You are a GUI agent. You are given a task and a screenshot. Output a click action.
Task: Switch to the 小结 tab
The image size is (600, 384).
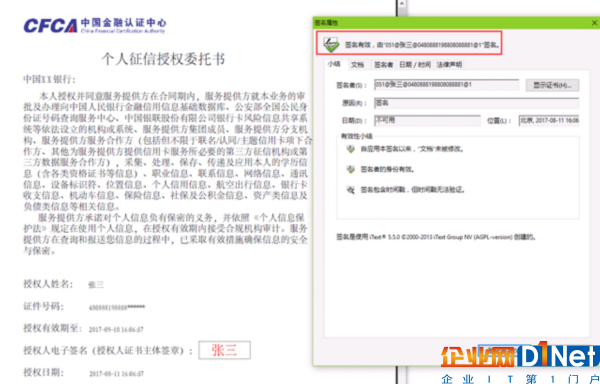click(x=334, y=64)
